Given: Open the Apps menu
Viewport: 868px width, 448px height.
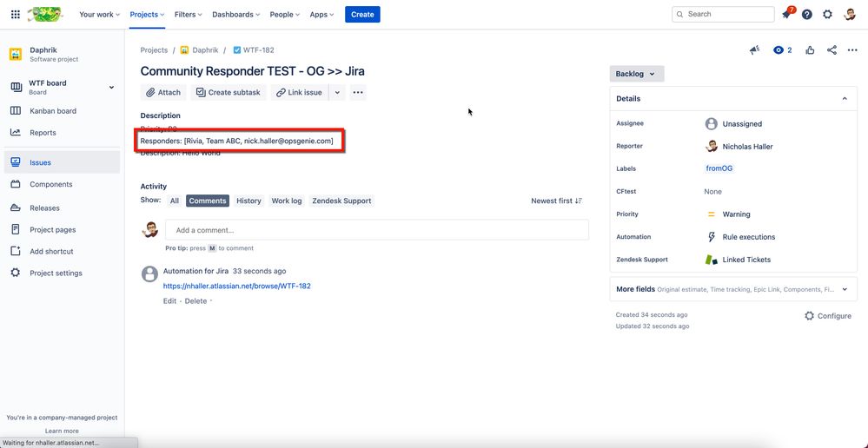Looking at the screenshot, I should tap(321, 15).
